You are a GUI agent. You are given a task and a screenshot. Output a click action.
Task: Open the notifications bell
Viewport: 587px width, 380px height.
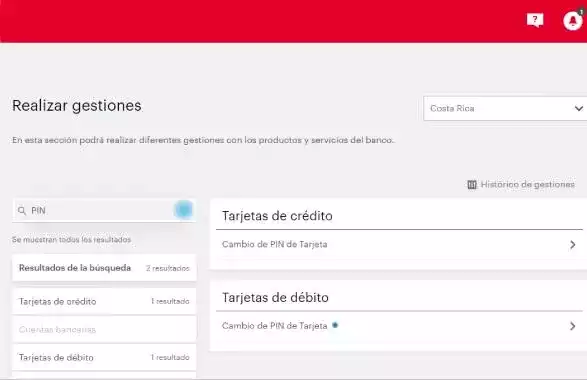click(573, 21)
